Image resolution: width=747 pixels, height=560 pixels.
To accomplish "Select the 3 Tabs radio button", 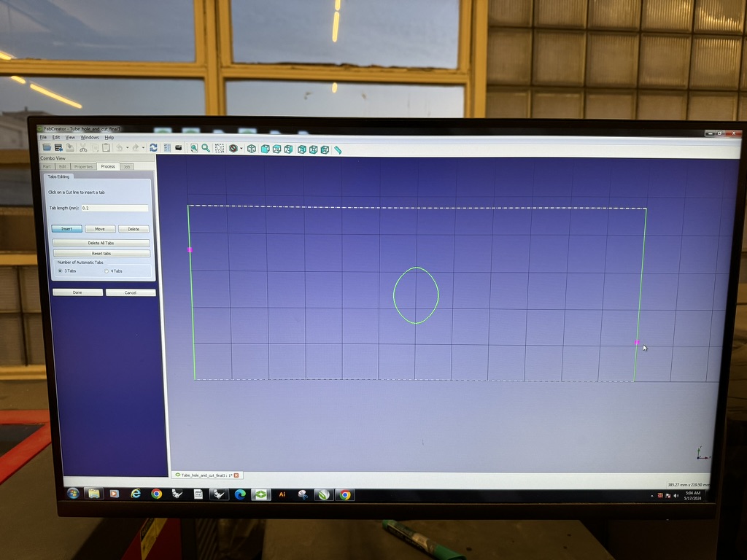I will (60, 271).
